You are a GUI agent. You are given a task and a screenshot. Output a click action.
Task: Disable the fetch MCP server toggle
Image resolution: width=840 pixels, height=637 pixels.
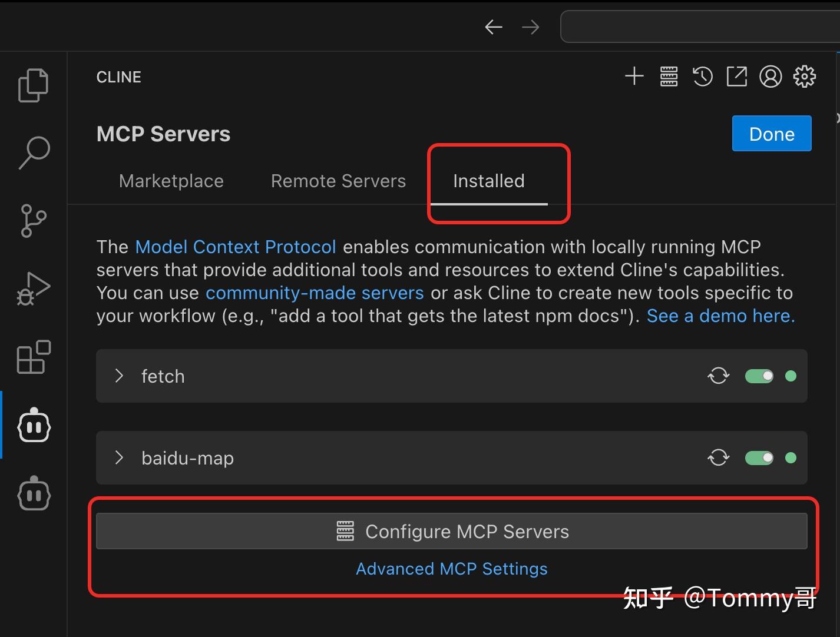pos(759,376)
